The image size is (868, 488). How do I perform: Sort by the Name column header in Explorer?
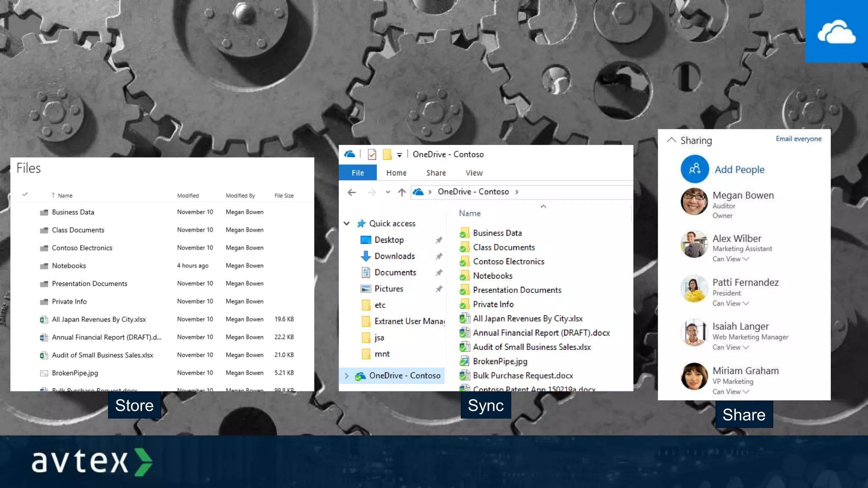[470, 213]
